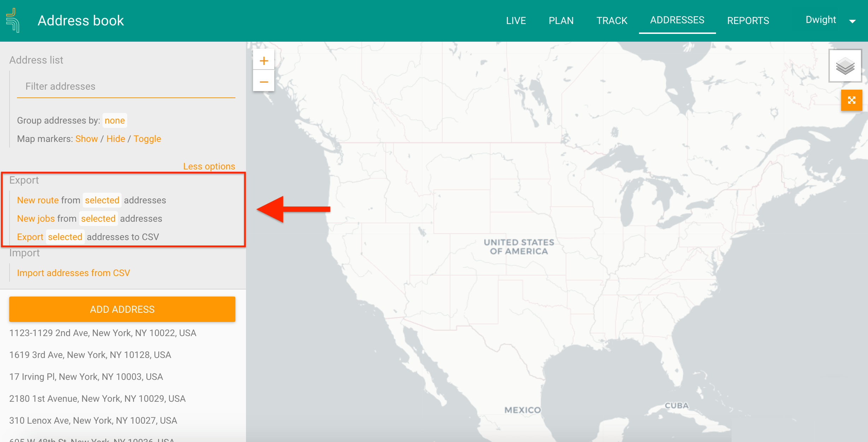Show all map markers
Viewport: 868px width, 442px height.
87,138
